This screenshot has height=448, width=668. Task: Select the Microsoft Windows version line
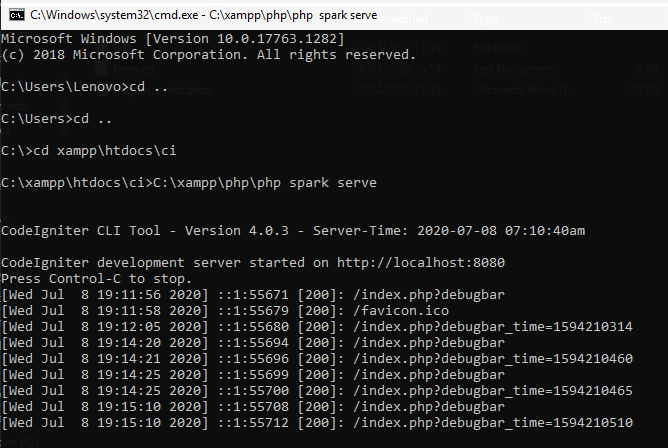pos(173,39)
